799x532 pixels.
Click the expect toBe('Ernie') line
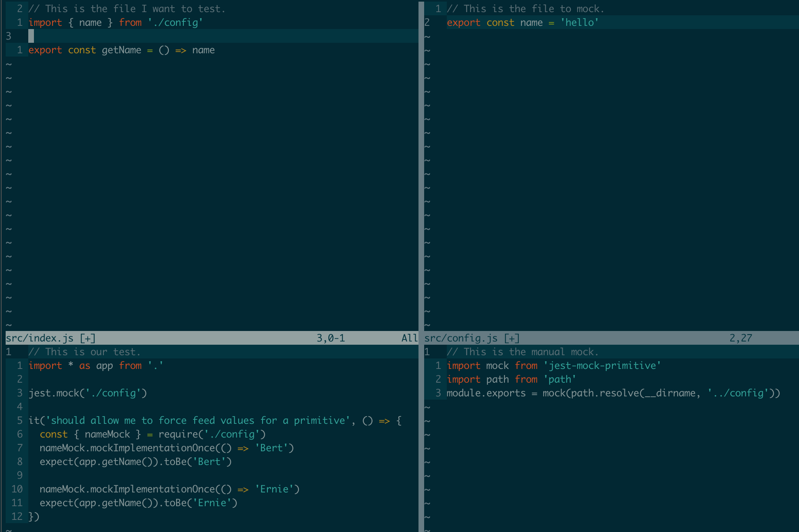[x=139, y=503]
